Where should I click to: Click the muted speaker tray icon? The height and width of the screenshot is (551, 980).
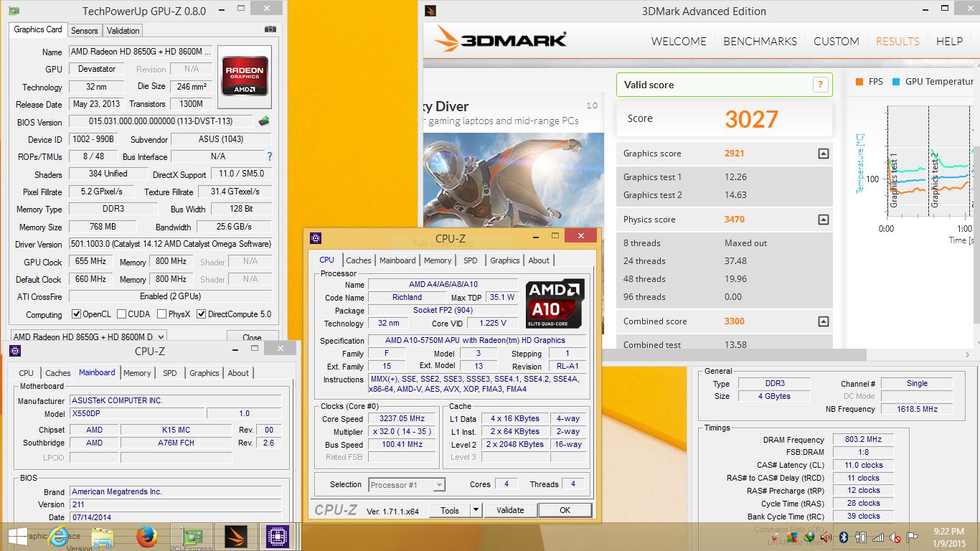pyautogui.click(x=895, y=537)
